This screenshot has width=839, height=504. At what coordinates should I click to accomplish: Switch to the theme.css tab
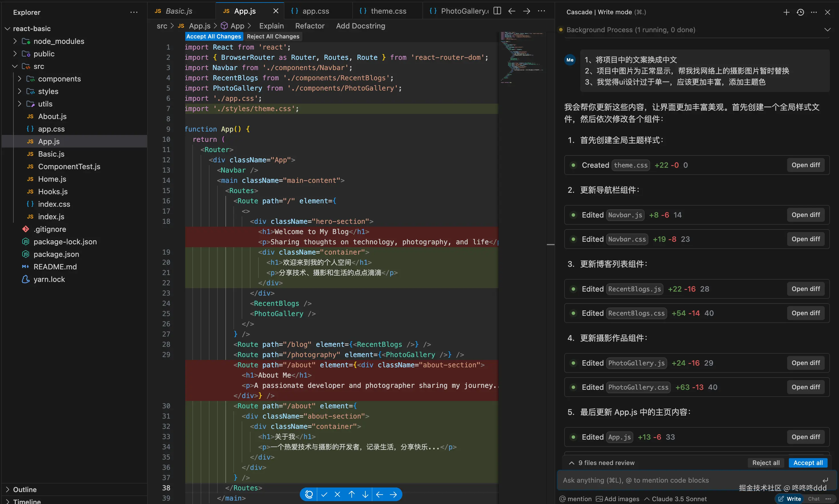388,11
